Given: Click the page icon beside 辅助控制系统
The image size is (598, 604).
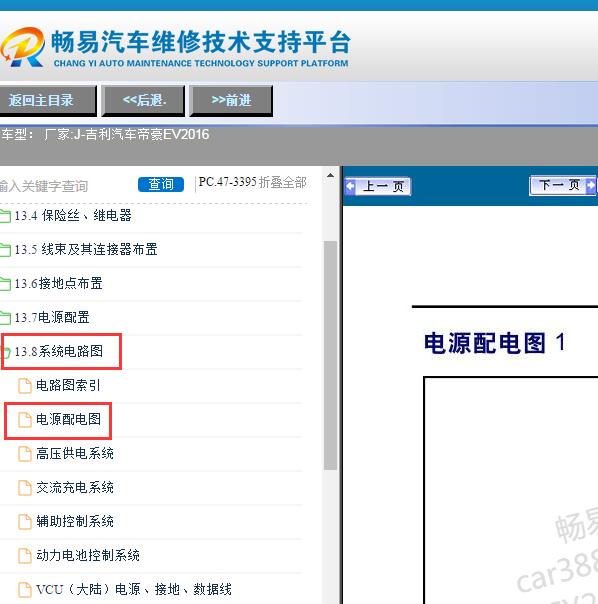Looking at the screenshot, I should [25, 522].
